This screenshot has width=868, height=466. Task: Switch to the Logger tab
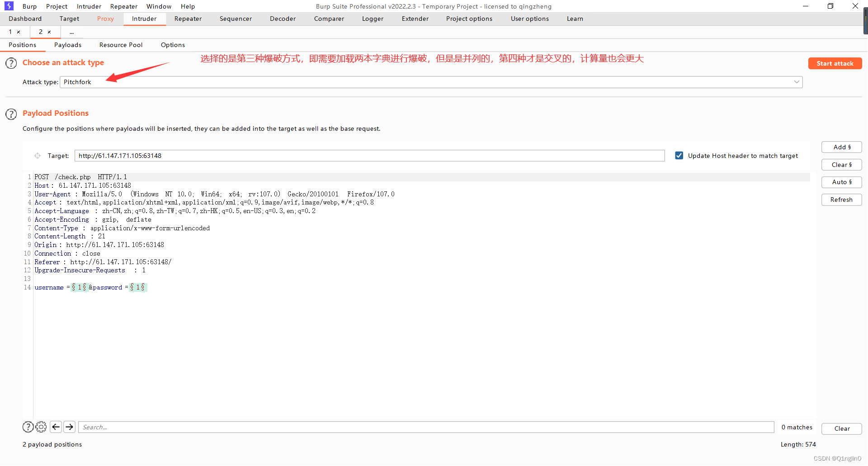pos(373,19)
